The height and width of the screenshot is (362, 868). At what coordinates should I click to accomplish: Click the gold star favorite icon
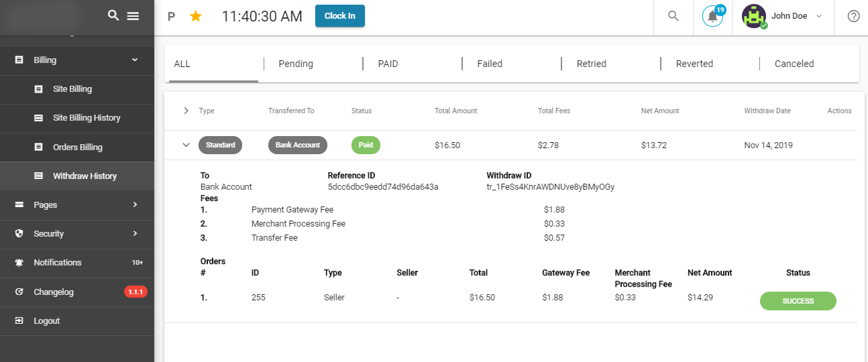[195, 16]
